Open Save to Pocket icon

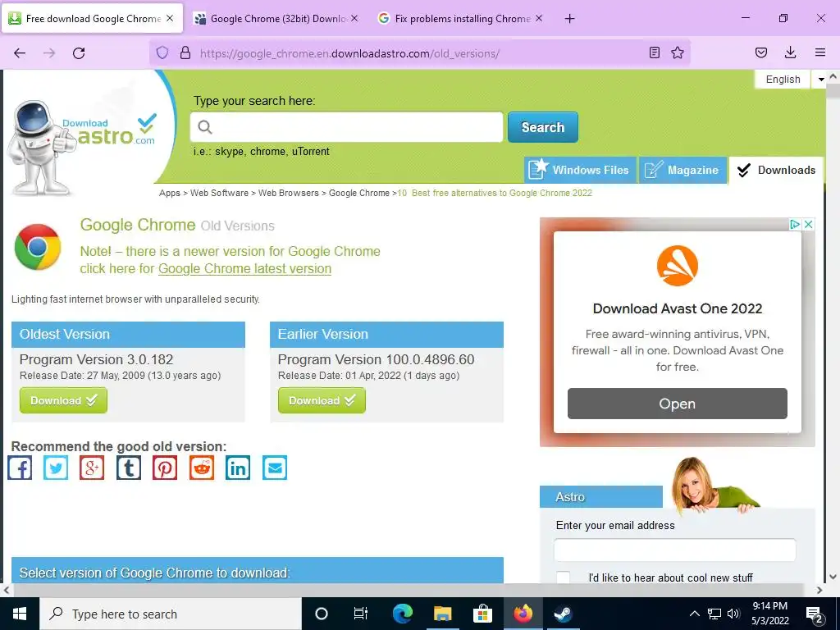point(761,52)
